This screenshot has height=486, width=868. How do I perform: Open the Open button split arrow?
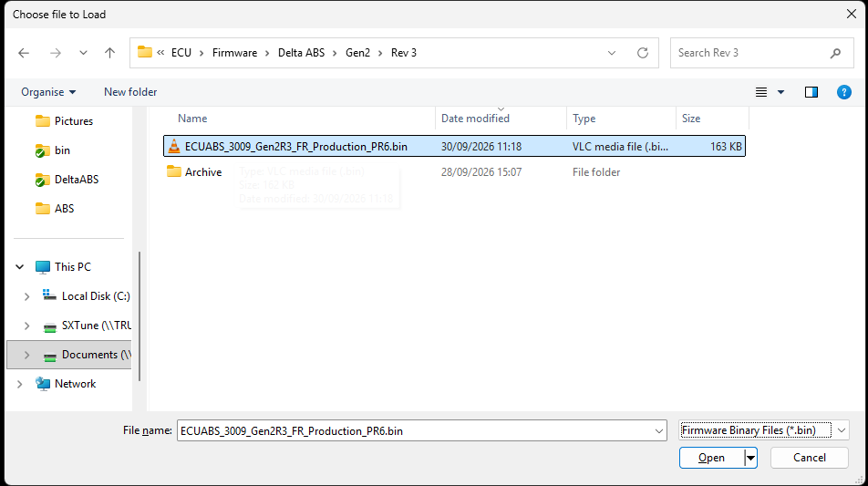pos(750,458)
